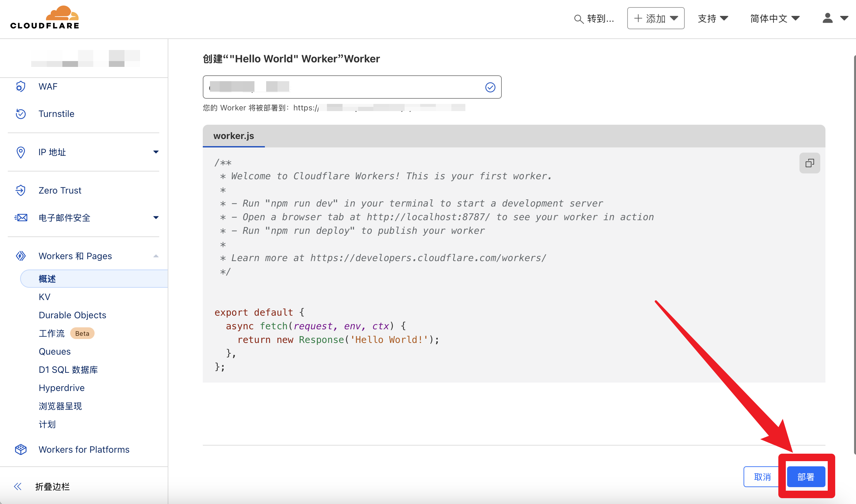Click the WAF security icon
This screenshot has width=856, height=504.
[21, 86]
